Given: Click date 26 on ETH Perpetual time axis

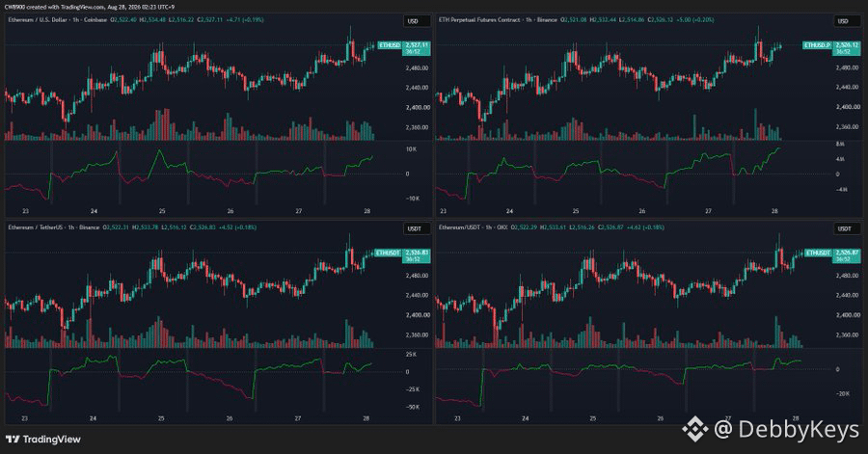Looking at the screenshot, I should (x=642, y=211).
